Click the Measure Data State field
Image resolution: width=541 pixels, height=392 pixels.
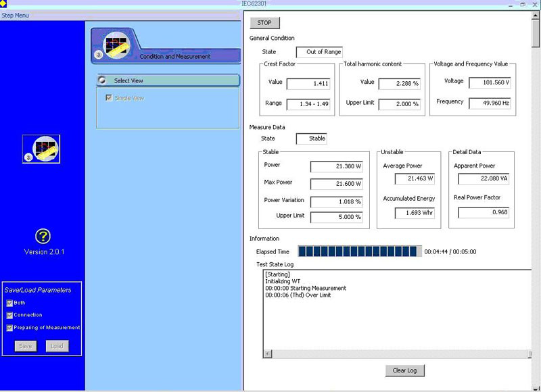[x=311, y=139]
